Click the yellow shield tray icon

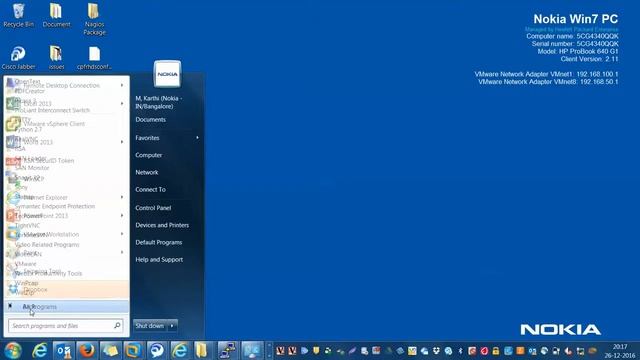pyautogui.click(x=316, y=351)
